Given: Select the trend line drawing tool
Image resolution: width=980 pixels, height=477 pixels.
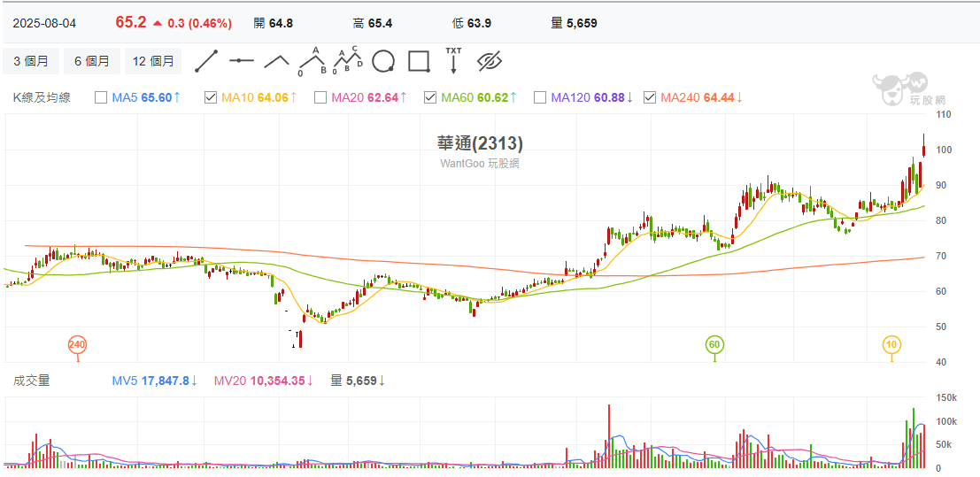Looking at the screenshot, I should coord(206,61).
